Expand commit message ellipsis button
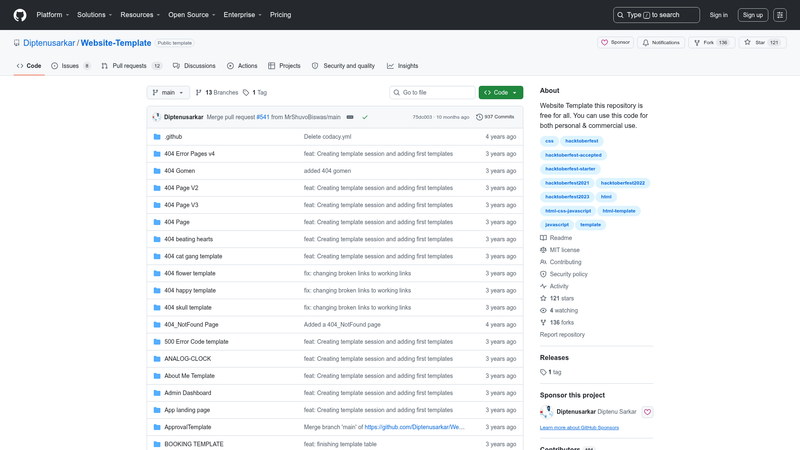 (350, 117)
